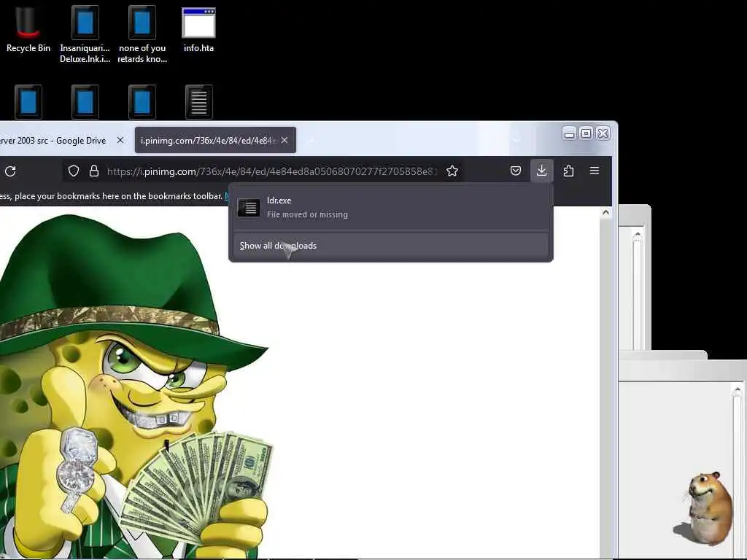Reload the page with the refresh icon

pyautogui.click(x=10, y=171)
